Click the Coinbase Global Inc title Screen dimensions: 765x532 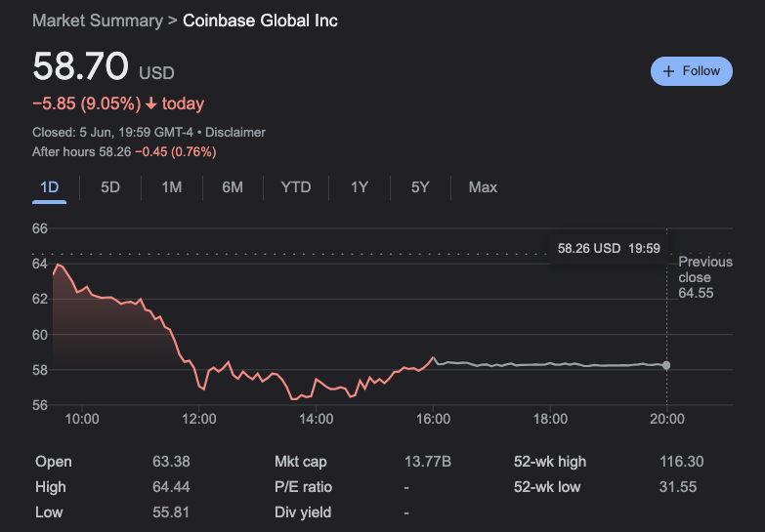click(x=260, y=20)
